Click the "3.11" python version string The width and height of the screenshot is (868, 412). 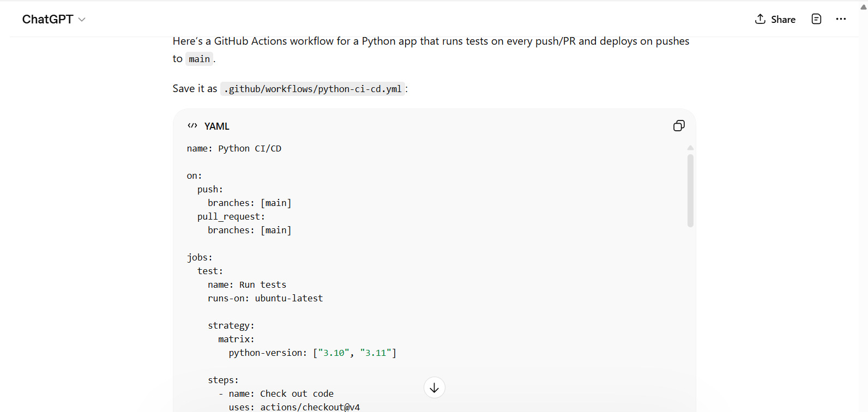[376, 353]
